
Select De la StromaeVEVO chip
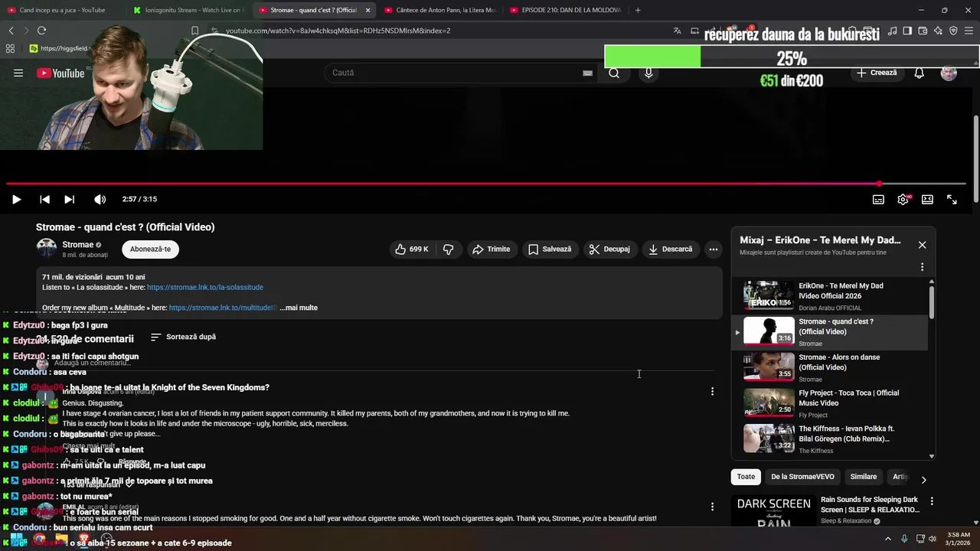(802, 477)
